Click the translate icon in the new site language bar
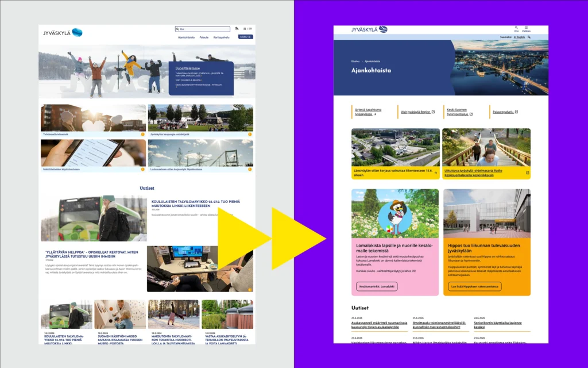Image resolution: width=588 pixels, height=368 pixels. click(x=529, y=37)
